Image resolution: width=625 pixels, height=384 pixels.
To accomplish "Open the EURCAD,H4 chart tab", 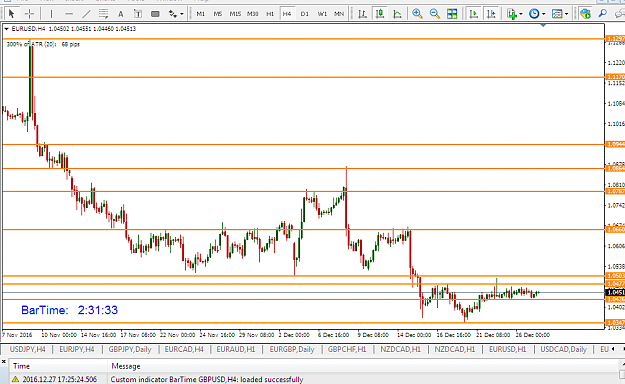I will pos(184,349).
